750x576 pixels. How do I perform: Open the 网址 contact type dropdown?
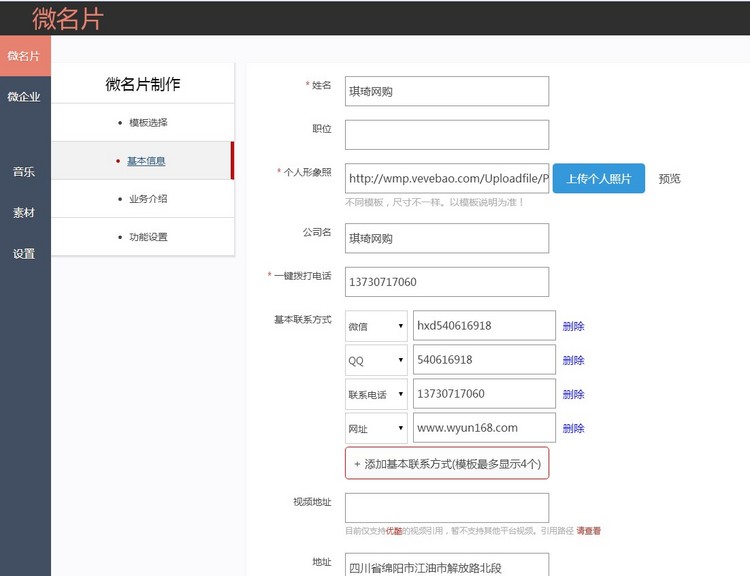(x=376, y=428)
